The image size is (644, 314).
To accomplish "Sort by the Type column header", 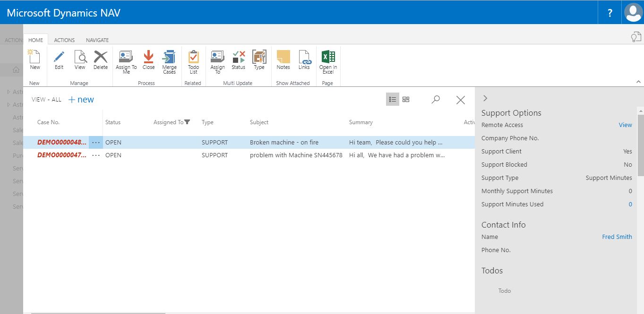I will point(207,122).
